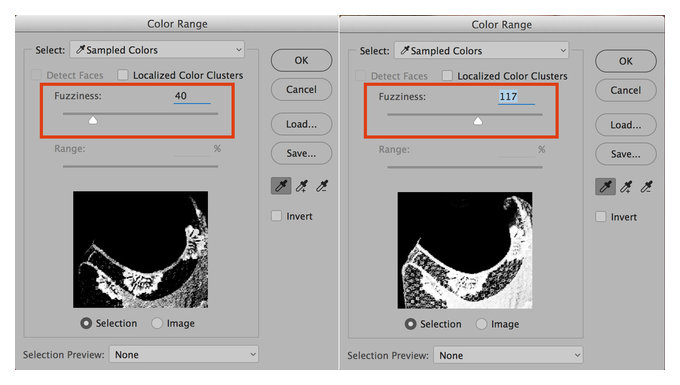The width and height of the screenshot is (680, 385).
Task: Click Cancel in the left dialog
Action: tap(301, 89)
